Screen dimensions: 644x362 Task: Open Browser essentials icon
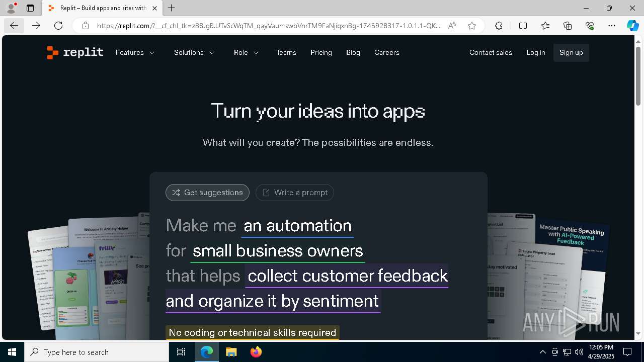pyautogui.click(x=590, y=26)
